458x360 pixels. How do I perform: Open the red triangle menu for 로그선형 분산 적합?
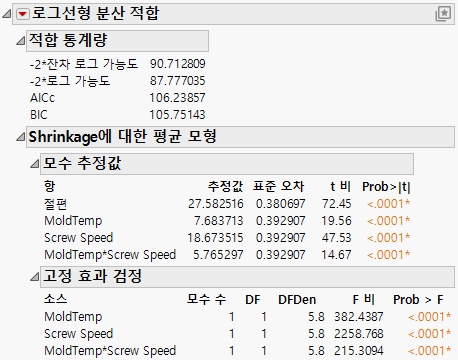23,14
